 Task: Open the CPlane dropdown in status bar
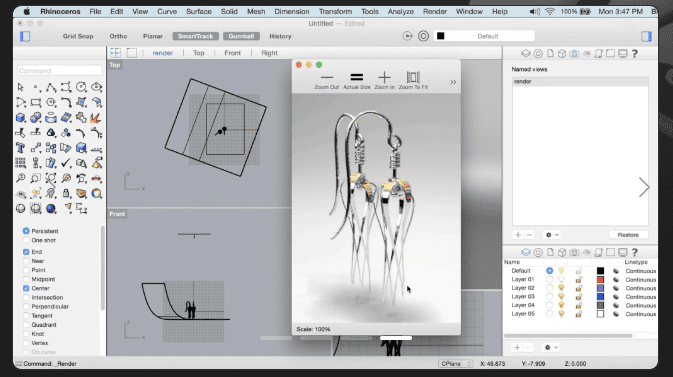click(x=455, y=364)
